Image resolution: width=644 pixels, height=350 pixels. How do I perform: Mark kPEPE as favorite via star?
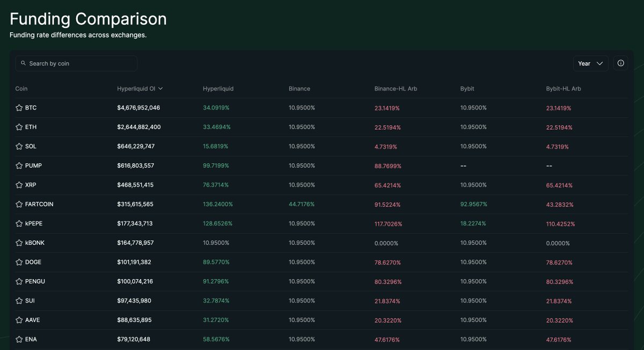19,224
